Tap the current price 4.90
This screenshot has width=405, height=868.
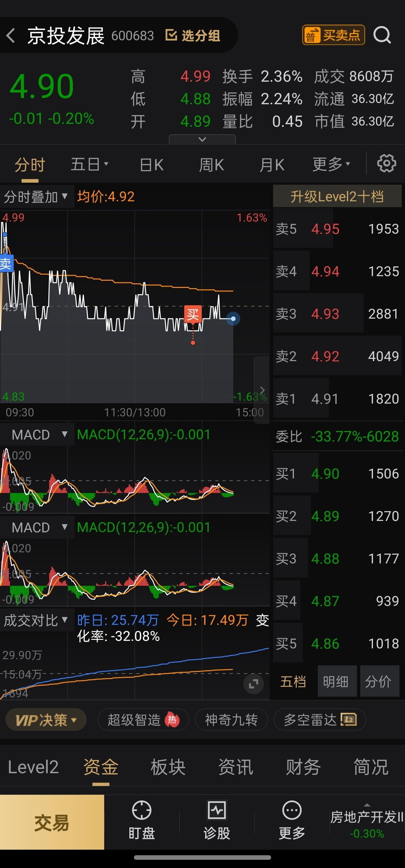pyautogui.click(x=42, y=86)
